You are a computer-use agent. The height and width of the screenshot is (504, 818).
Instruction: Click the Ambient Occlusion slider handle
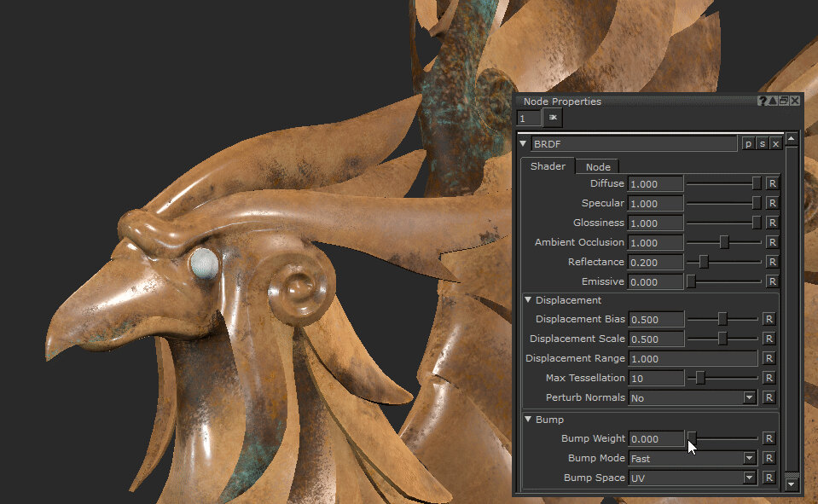(724, 242)
